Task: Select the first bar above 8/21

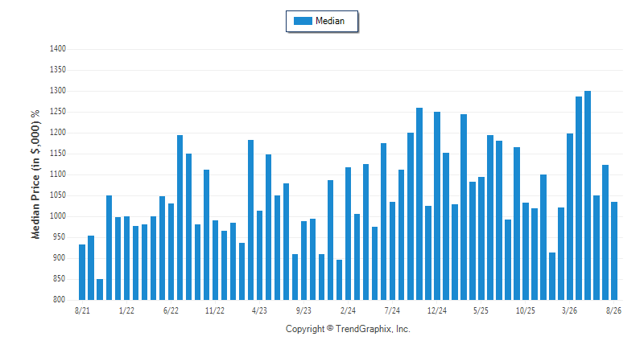Action: pyautogui.click(x=82, y=273)
